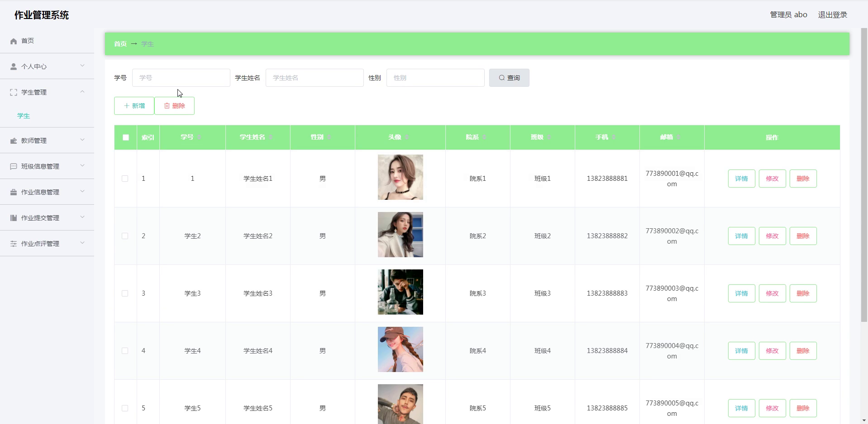This screenshot has width=868, height=424.
Task: Expand the 作业点评管理 menu chevron
Action: click(82, 243)
